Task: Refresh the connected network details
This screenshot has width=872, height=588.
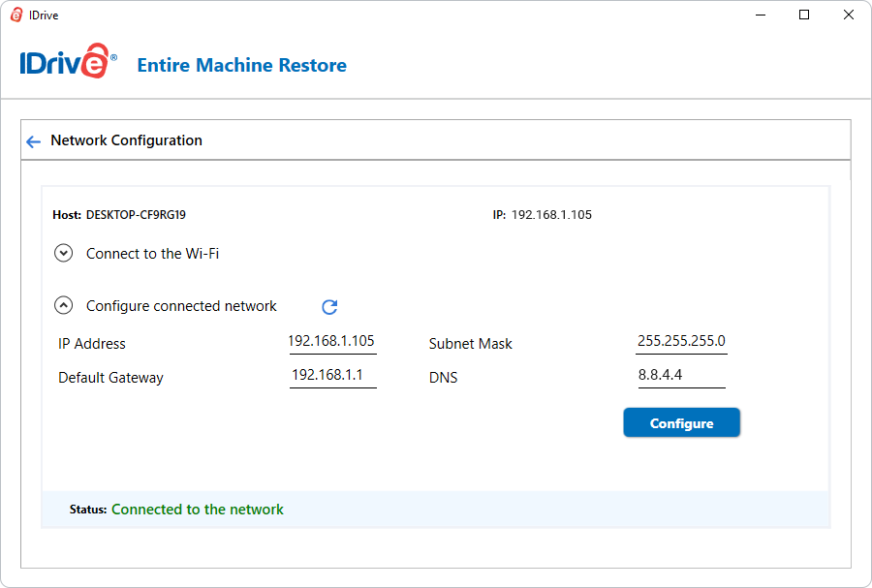Action: (329, 307)
